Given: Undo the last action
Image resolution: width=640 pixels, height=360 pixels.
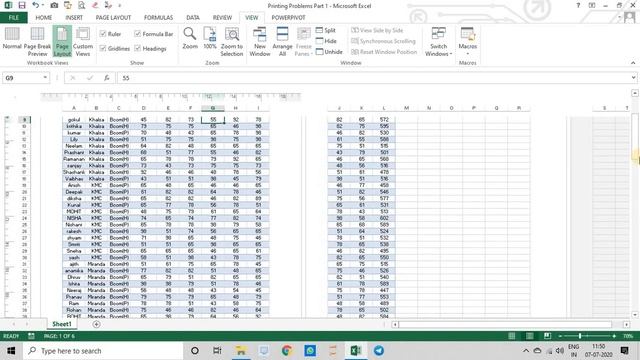Looking at the screenshot, I should coord(36,5).
